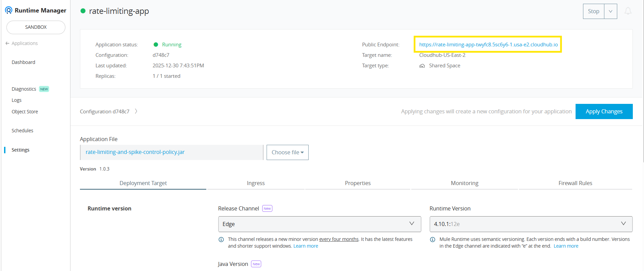Image resolution: width=644 pixels, height=271 pixels.
Task: Click the SANDBOX environment button
Action: (36, 27)
